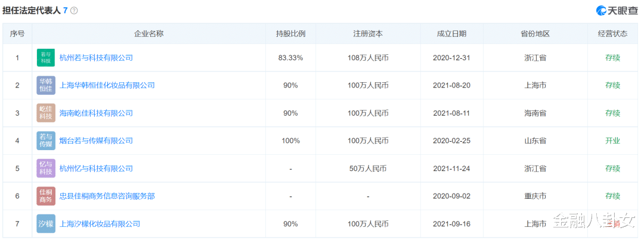Click the 注册资本 column header
Screen dimensions: 644x240
(368, 34)
